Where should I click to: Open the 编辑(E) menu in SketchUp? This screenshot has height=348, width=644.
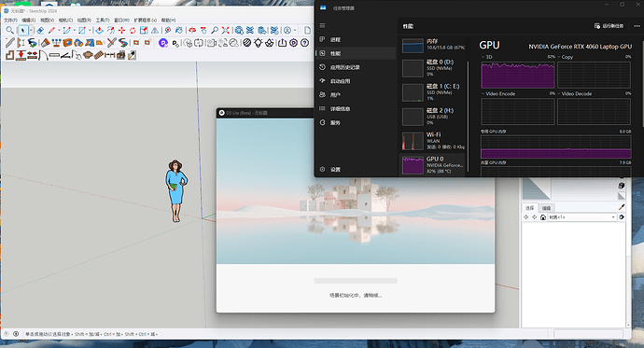[28, 20]
